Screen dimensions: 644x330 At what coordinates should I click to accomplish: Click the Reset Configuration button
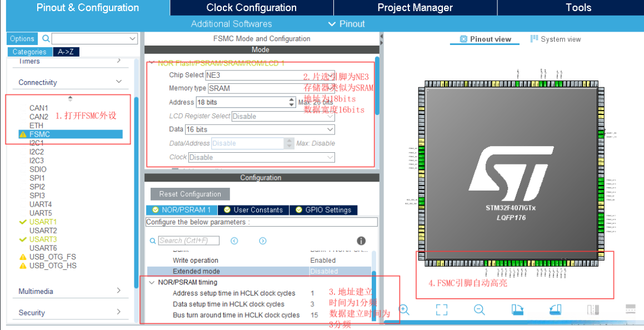click(x=189, y=194)
